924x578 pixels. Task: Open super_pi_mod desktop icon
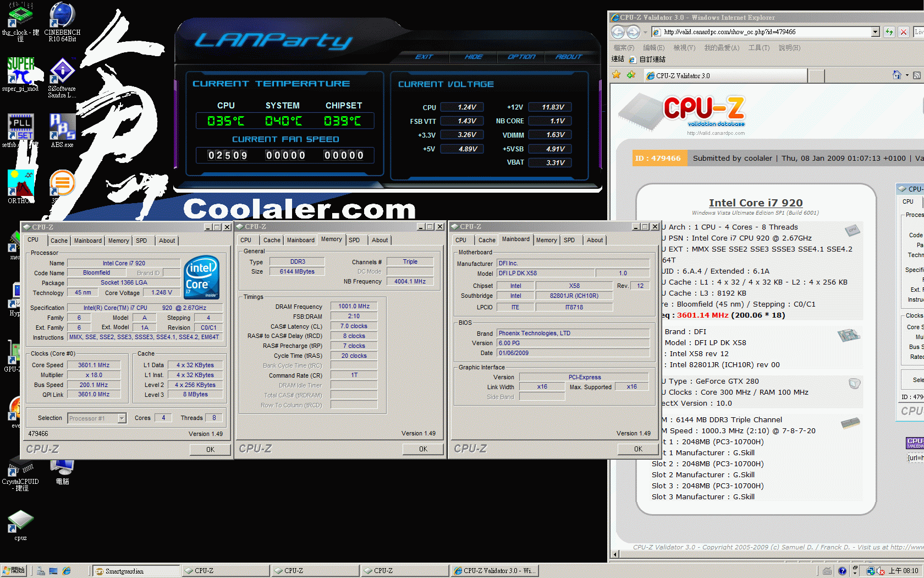click(20, 74)
